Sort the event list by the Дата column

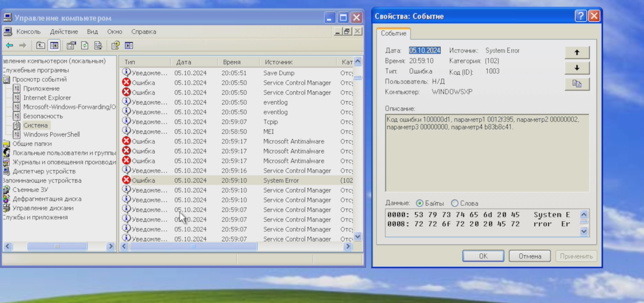[184, 62]
